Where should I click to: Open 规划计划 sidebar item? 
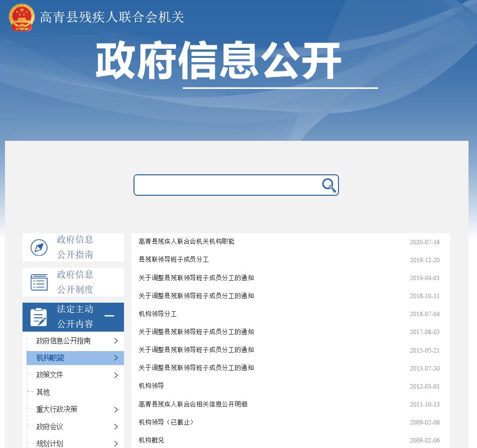pos(49,443)
